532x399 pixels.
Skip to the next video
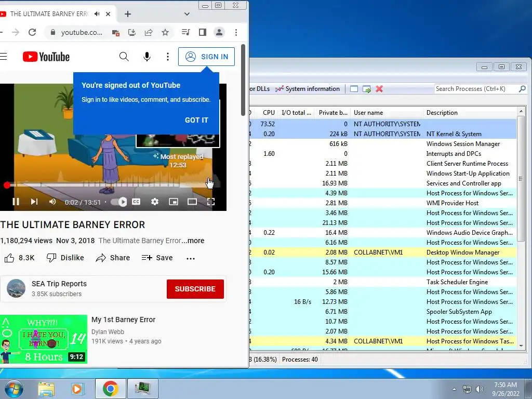click(34, 202)
